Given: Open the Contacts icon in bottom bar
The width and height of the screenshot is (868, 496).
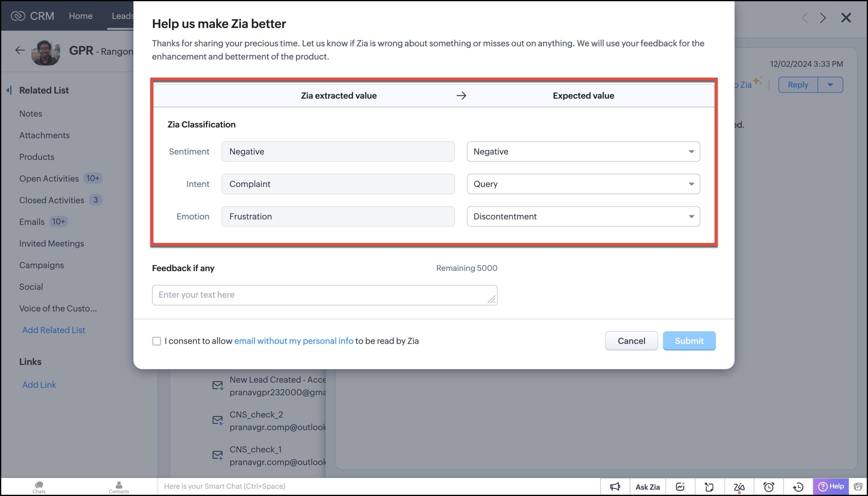Looking at the screenshot, I should pos(119,487).
